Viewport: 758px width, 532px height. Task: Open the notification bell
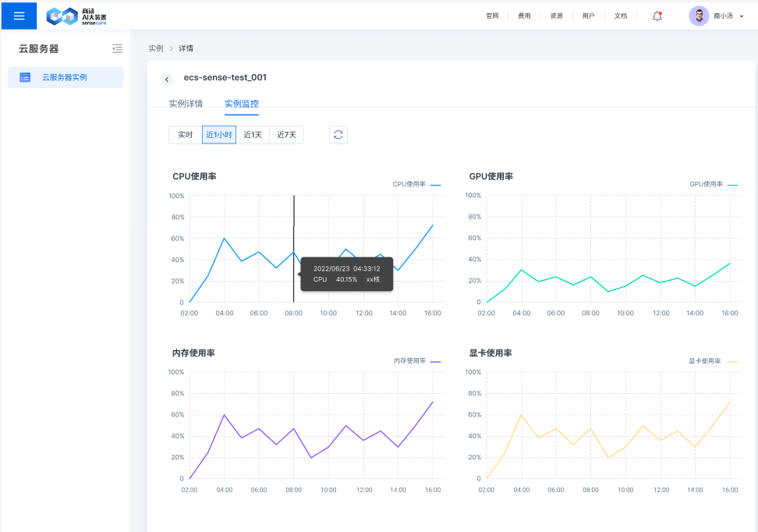(x=657, y=16)
